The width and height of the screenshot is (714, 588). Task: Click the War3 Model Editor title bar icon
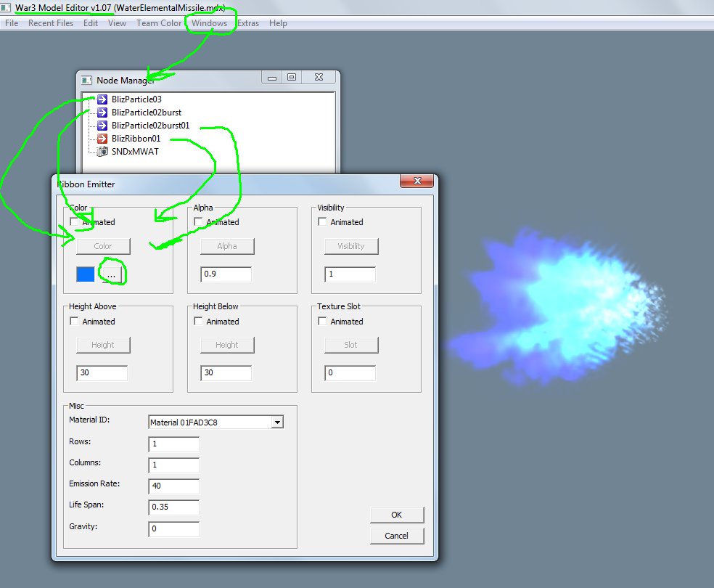pyautogui.click(x=6, y=8)
